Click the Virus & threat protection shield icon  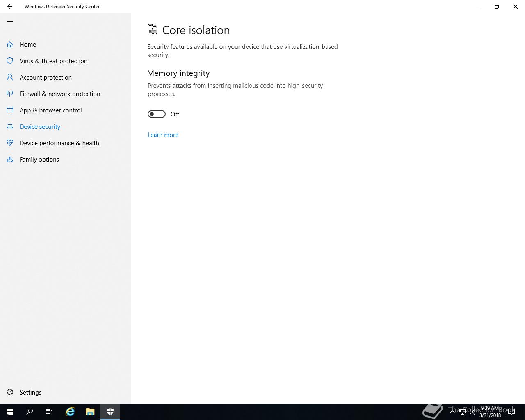pos(10,61)
